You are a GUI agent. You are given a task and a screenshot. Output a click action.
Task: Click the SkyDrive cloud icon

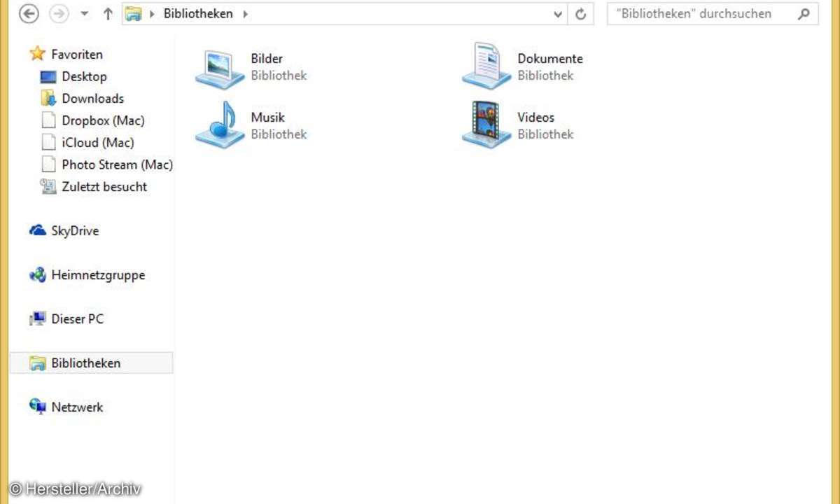38,230
